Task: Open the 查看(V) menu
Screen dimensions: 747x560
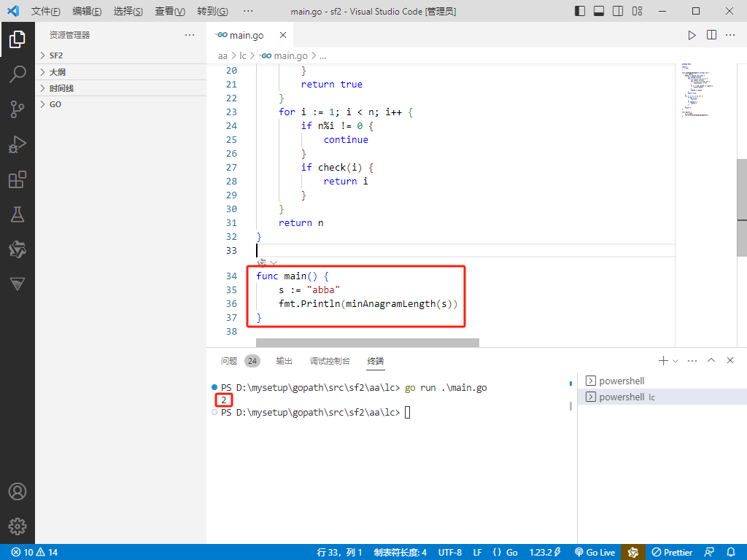Action: coord(170,11)
